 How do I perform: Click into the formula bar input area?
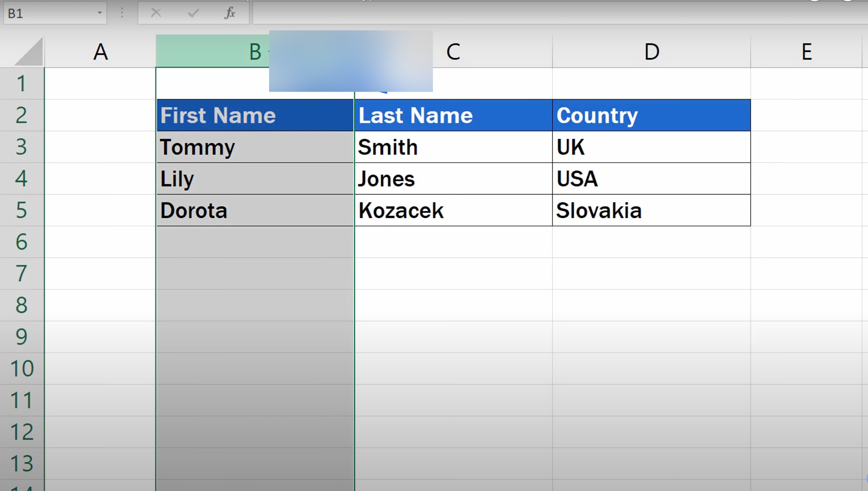[539, 13]
